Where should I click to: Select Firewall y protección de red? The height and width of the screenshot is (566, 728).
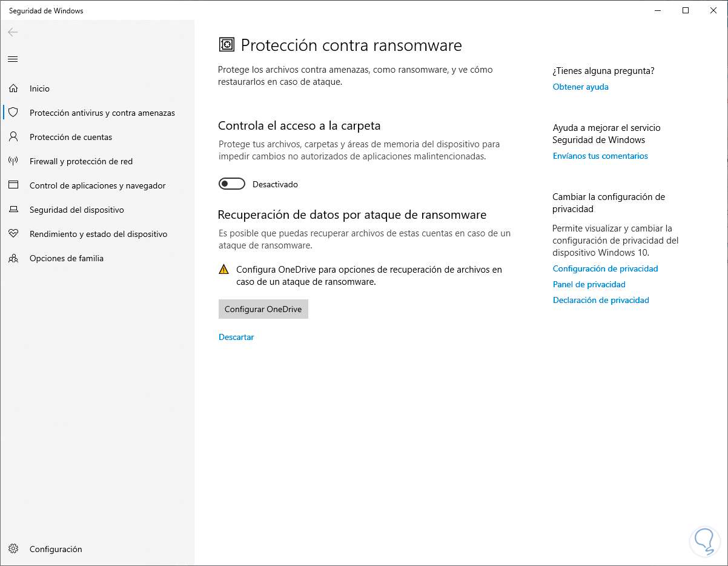[81, 161]
